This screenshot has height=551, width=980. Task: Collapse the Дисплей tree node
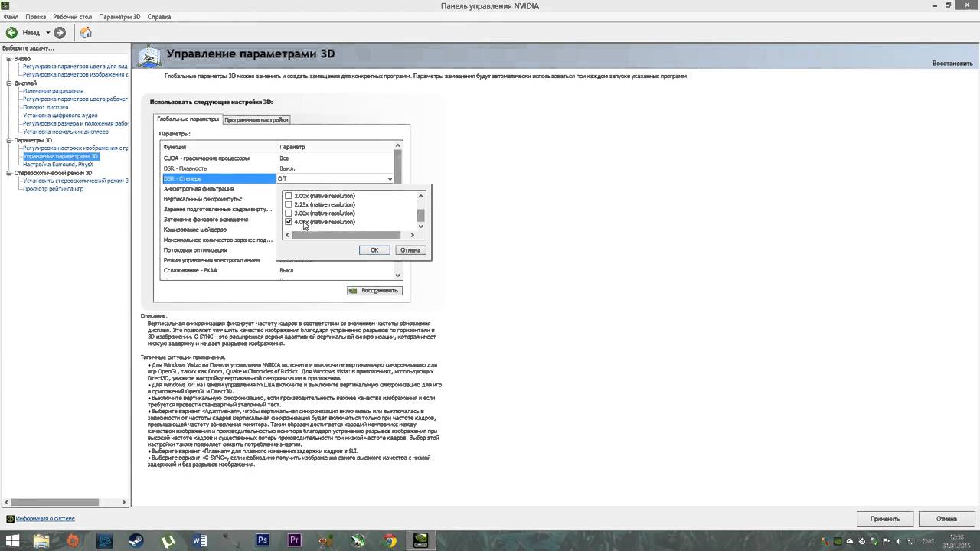click(9, 83)
